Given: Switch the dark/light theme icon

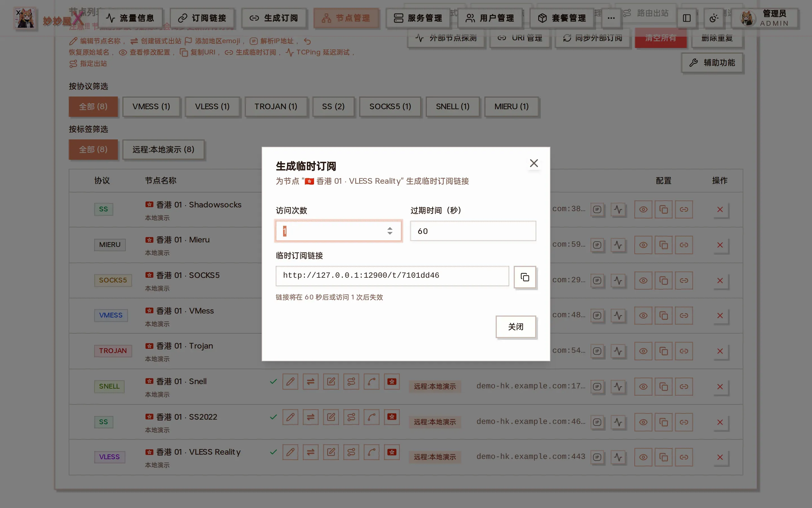Looking at the screenshot, I should [x=714, y=18].
